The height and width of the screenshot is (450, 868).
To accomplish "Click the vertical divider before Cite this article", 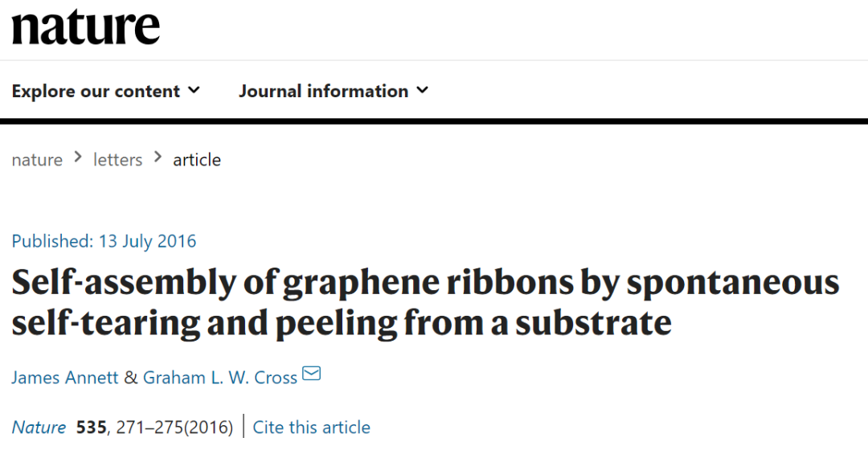I will pyautogui.click(x=244, y=427).
